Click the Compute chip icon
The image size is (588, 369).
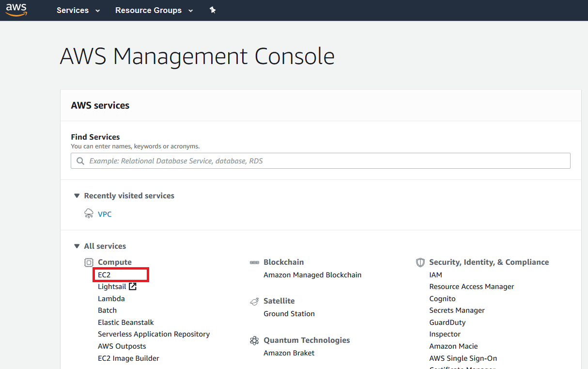[x=89, y=262]
